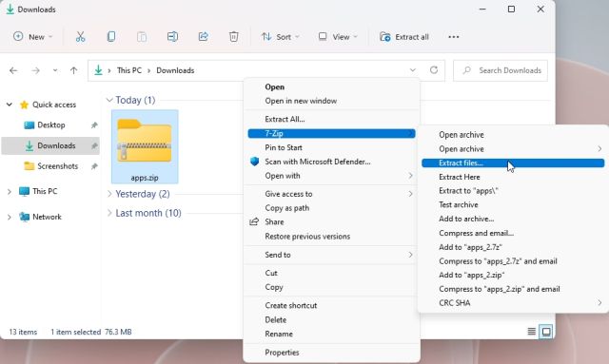Choose Open in new window
This screenshot has height=364, width=609.
click(301, 101)
